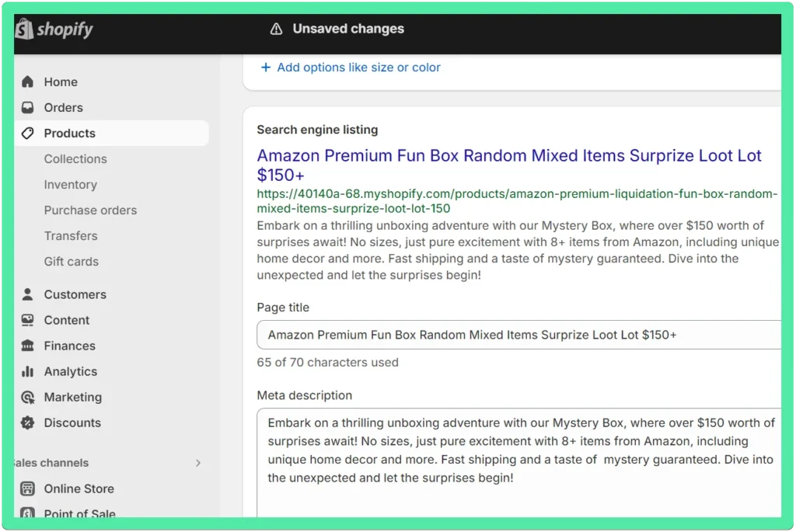Click the '65 of 70 characters used' text

point(327,363)
